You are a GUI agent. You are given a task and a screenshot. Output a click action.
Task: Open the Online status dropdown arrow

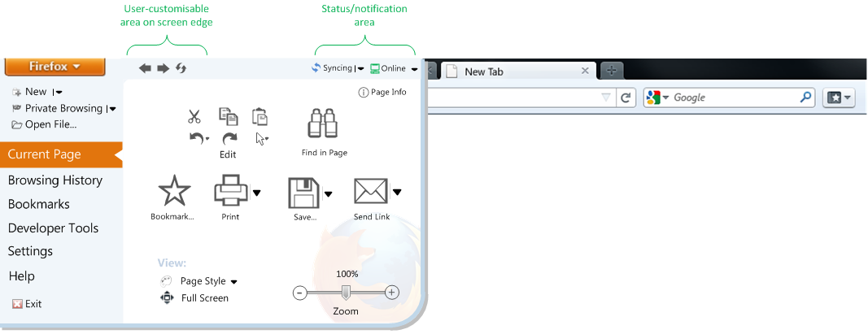[415, 69]
